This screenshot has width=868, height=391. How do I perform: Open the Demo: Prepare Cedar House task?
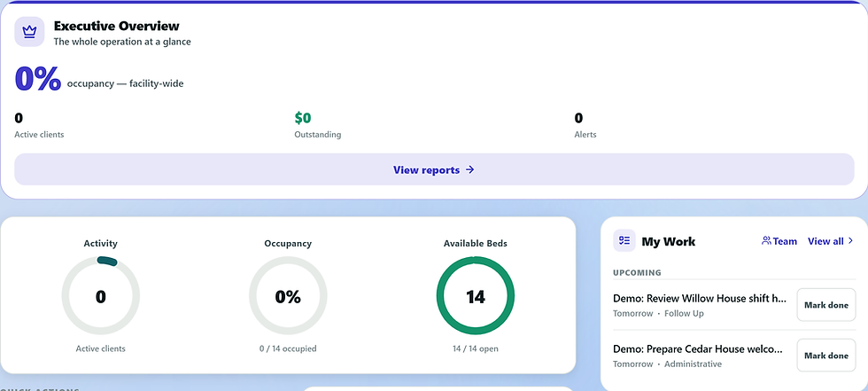(x=698, y=349)
